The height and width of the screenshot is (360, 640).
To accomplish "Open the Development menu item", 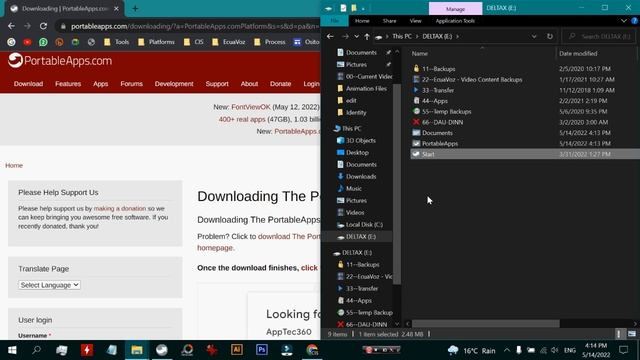I will tap(174, 84).
